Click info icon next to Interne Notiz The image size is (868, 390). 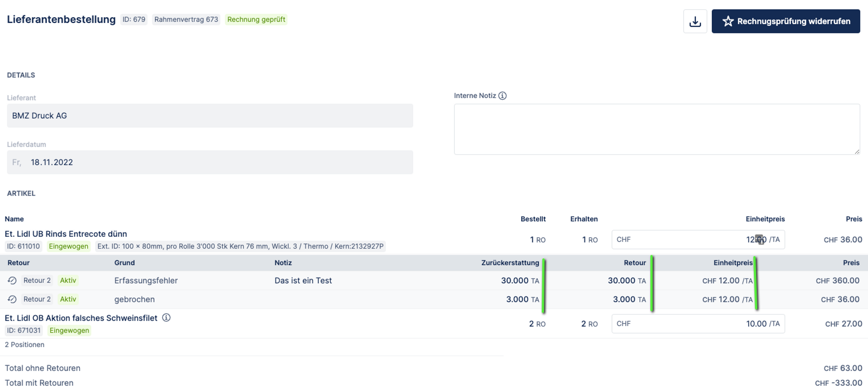point(502,95)
